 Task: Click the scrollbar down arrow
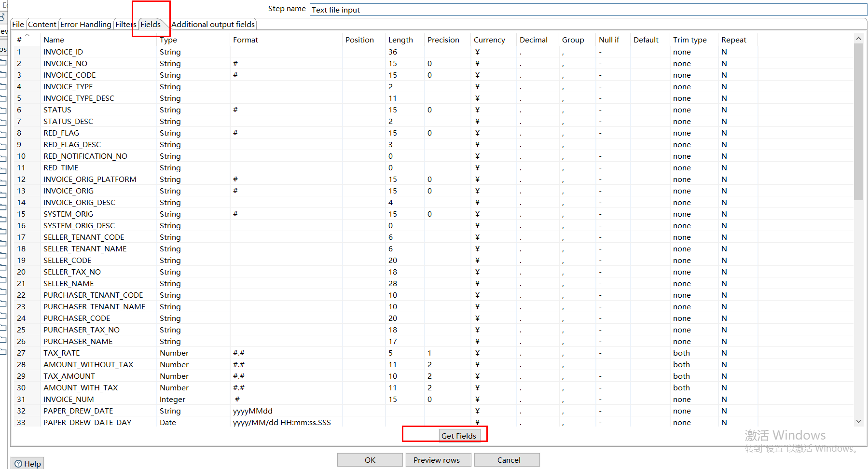tap(859, 421)
